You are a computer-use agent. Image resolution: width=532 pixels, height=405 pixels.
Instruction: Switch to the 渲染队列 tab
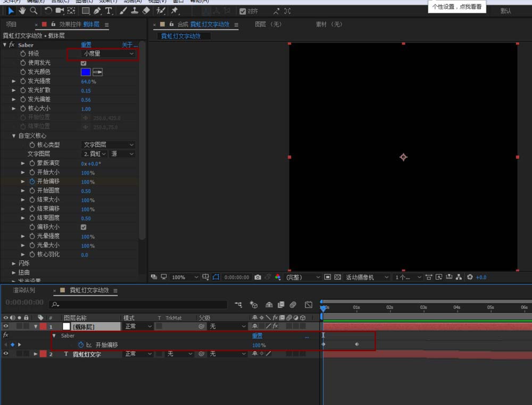[x=25, y=290]
